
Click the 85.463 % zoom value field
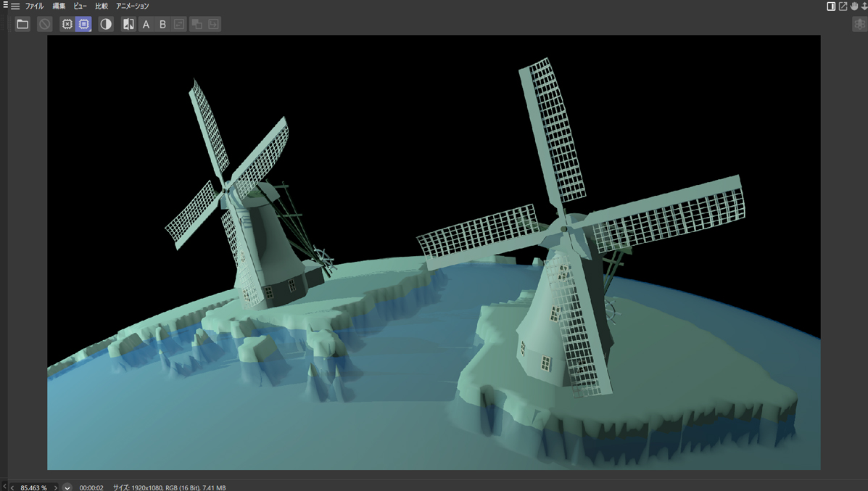[x=33, y=487]
